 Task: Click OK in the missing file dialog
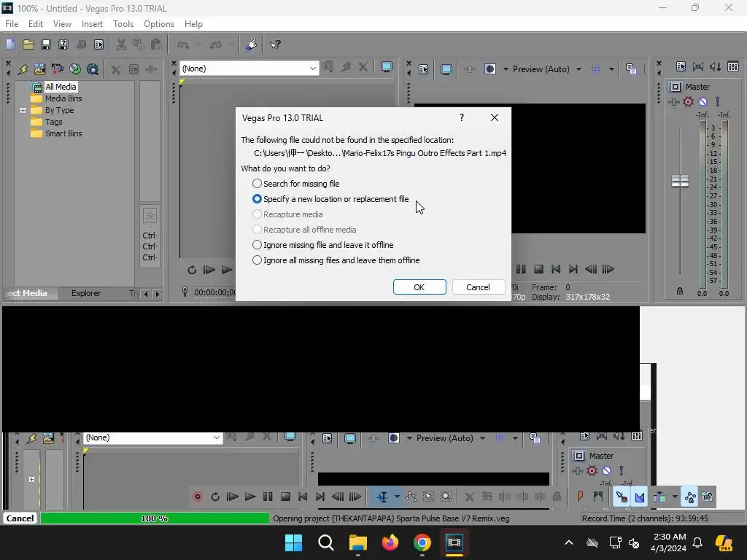click(x=419, y=287)
